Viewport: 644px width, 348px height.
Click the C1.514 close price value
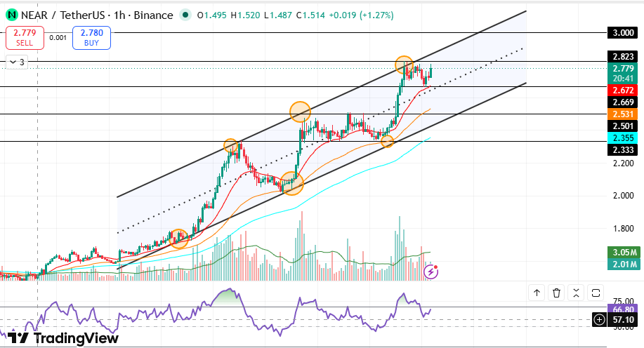tap(310, 15)
